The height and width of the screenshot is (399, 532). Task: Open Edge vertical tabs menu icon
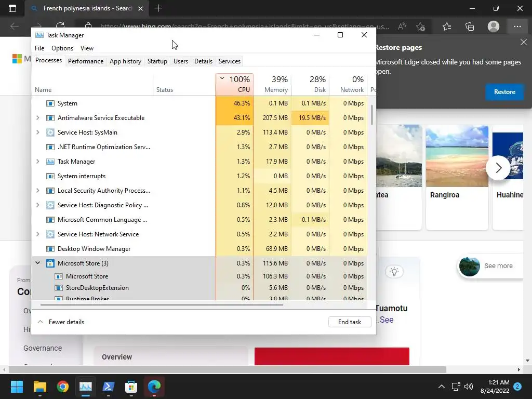click(12, 8)
